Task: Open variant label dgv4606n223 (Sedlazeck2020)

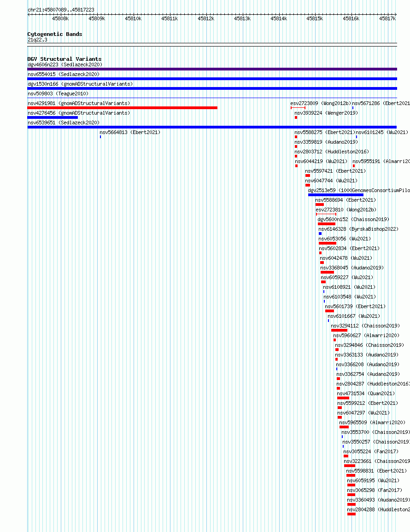Action: point(65,64)
